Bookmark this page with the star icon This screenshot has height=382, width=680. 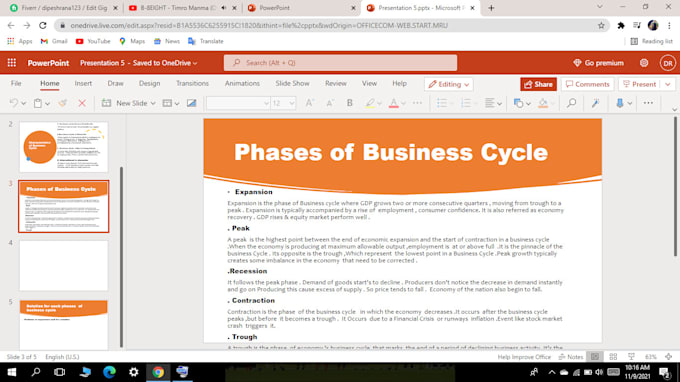click(601, 26)
